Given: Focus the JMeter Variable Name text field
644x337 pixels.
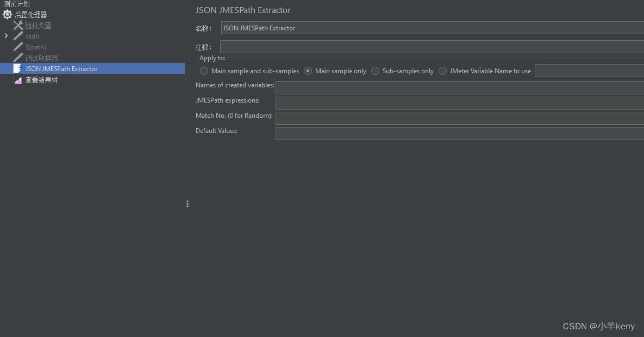Looking at the screenshot, I should click(x=589, y=71).
